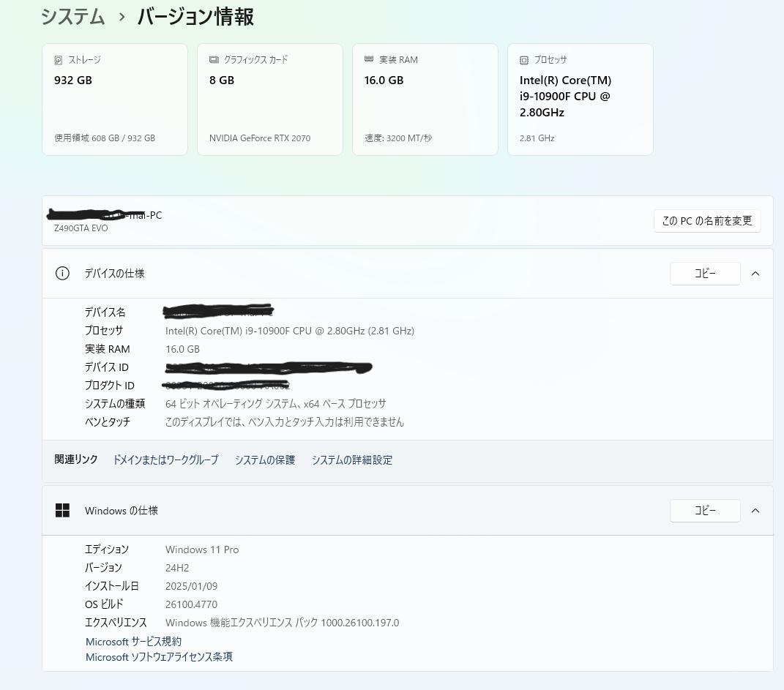Screen dimensions: 784x690
Task: Click the Z490GTA EVO device name area
Action: pos(81,228)
